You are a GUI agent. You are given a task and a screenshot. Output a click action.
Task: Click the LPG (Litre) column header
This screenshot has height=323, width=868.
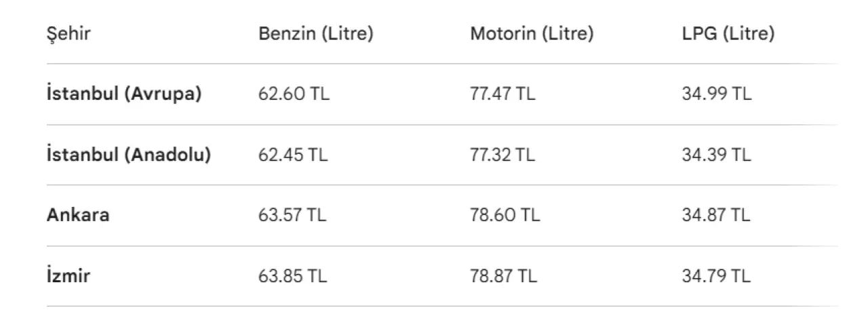[x=728, y=34]
